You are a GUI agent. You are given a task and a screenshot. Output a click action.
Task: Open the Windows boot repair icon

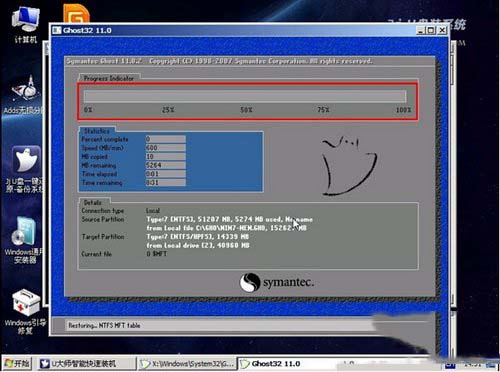[25, 312]
